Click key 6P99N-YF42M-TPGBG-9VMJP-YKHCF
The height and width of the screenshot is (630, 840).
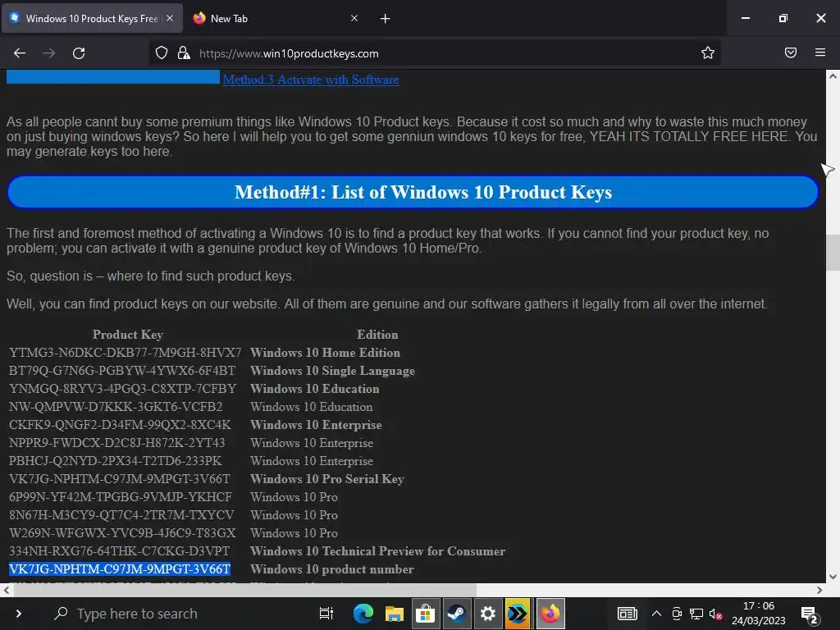pyautogui.click(x=120, y=497)
